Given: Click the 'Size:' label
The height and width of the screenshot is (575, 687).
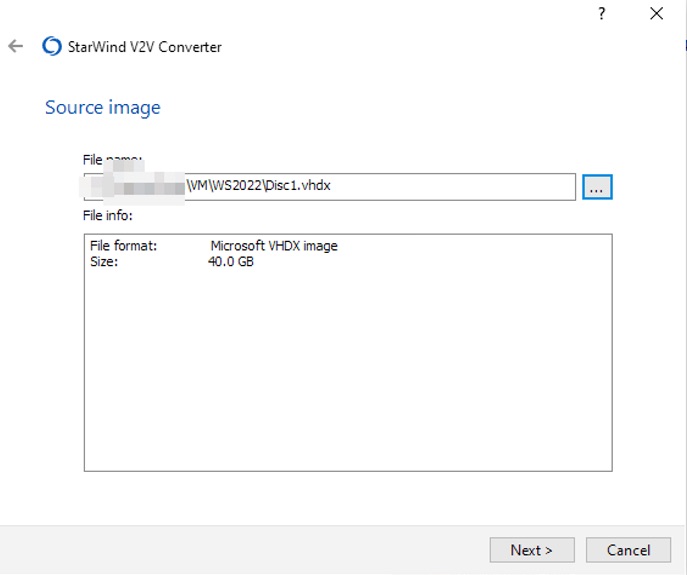Looking at the screenshot, I should (104, 262).
